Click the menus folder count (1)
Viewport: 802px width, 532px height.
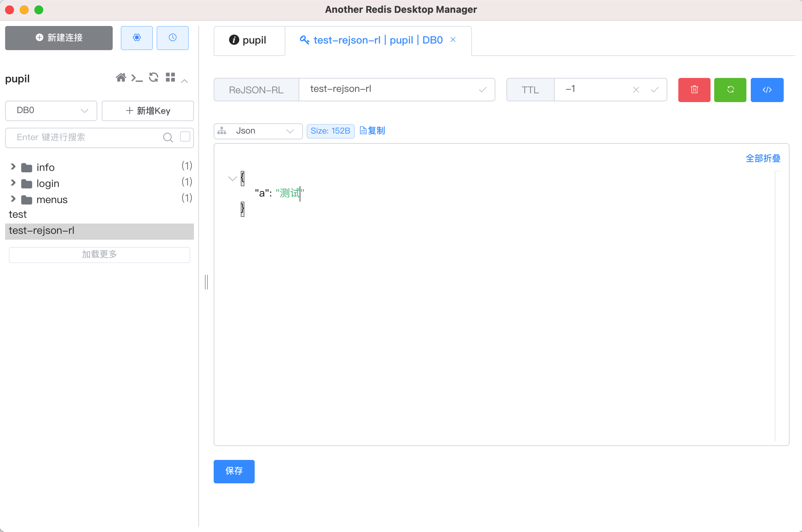coord(187,198)
